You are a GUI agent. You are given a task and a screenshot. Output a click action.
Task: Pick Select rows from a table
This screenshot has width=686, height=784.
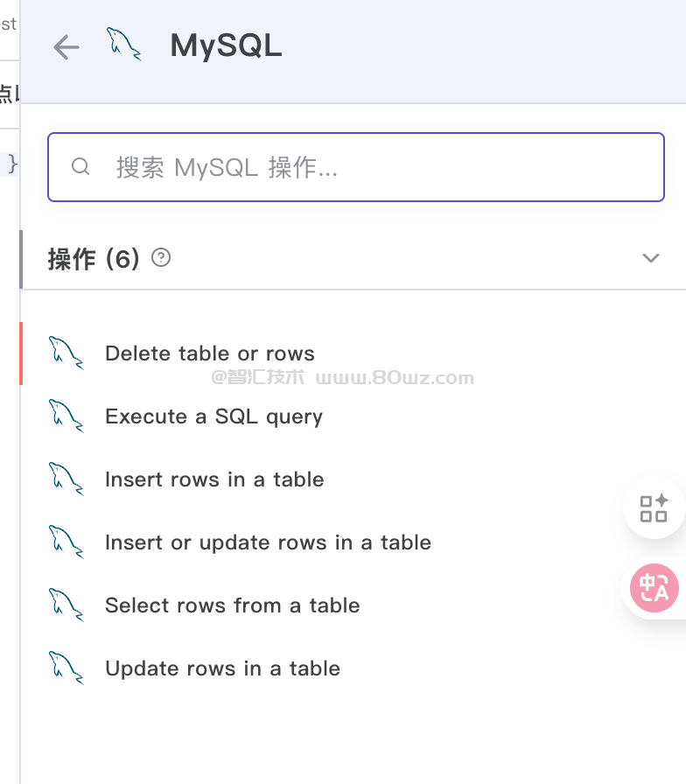pyautogui.click(x=232, y=605)
